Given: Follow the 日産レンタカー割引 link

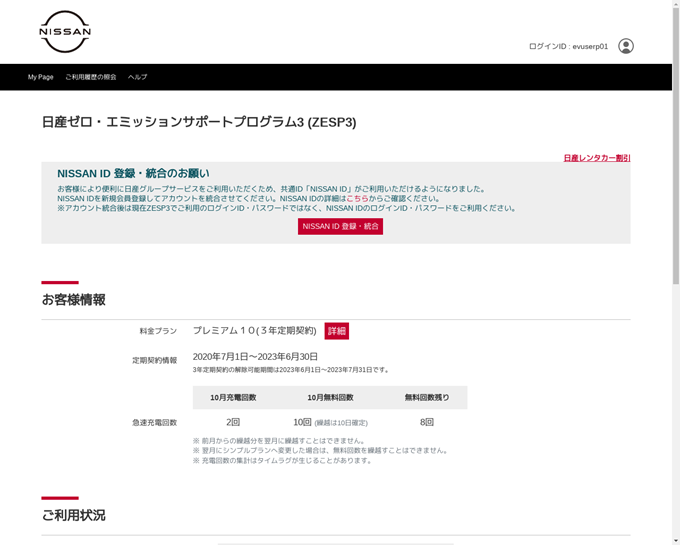Looking at the screenshot, I should tap(596, 158).
